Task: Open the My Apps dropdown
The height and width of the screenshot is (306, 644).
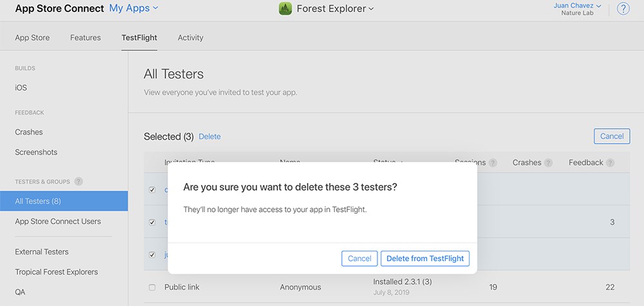Action: click(x=133, y=8)
